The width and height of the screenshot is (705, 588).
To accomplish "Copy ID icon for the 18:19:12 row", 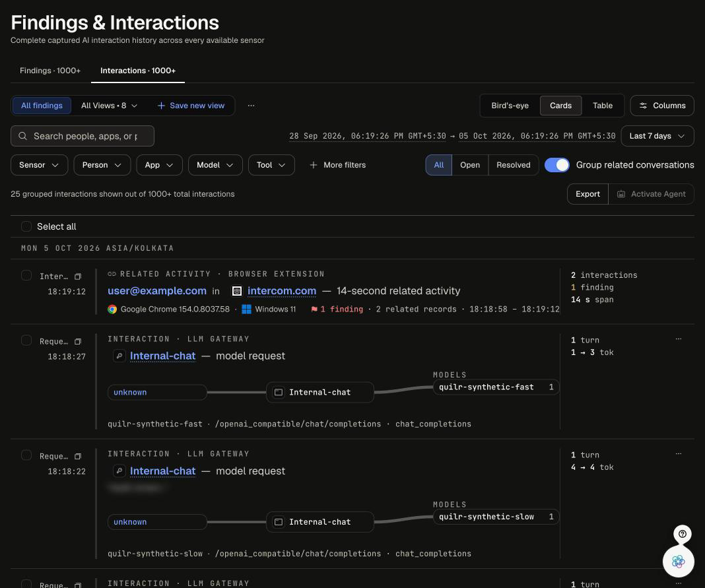I will click(78, 277).
